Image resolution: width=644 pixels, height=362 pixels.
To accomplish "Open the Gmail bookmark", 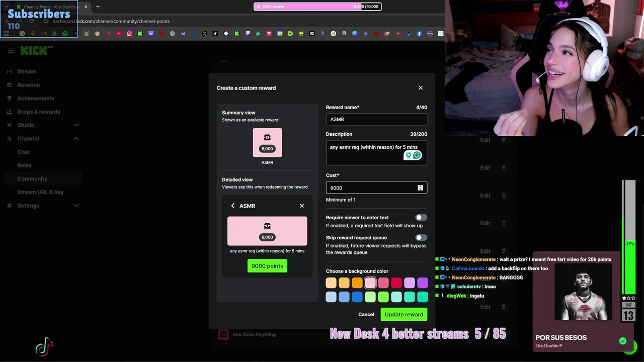I will pyautogui.click(x=44, y=34).
